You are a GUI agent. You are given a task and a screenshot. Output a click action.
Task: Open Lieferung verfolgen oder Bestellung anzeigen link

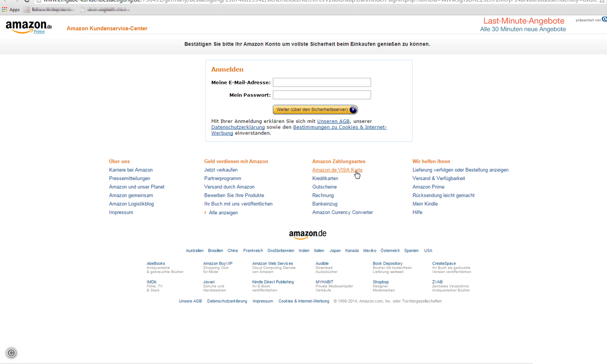(x=461, y=170)
